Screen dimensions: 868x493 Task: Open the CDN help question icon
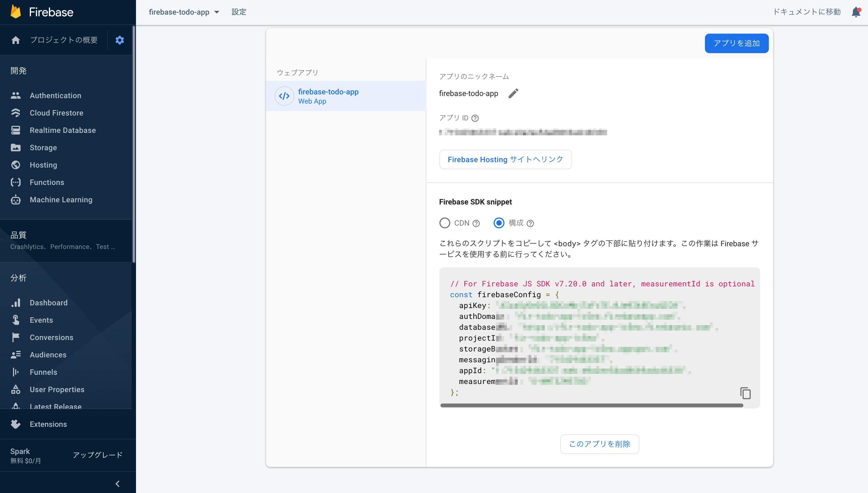pyautogui.click(x=476, y=223)
